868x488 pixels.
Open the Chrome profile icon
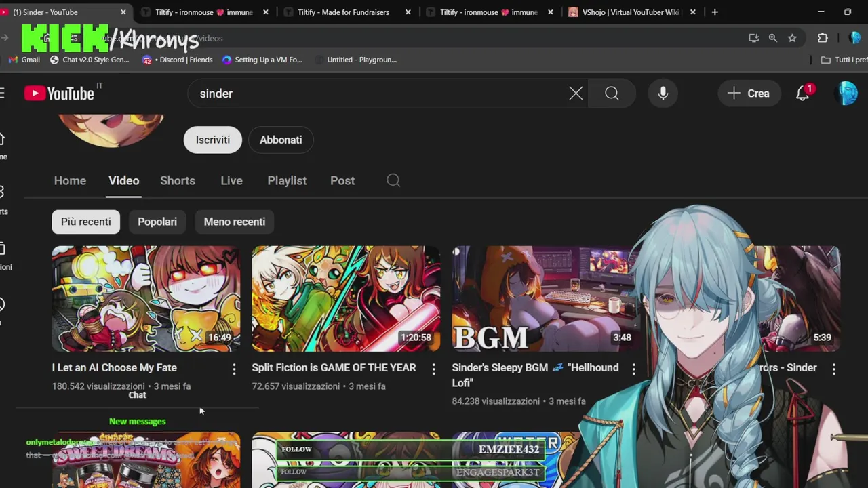[x=854, y=38]
